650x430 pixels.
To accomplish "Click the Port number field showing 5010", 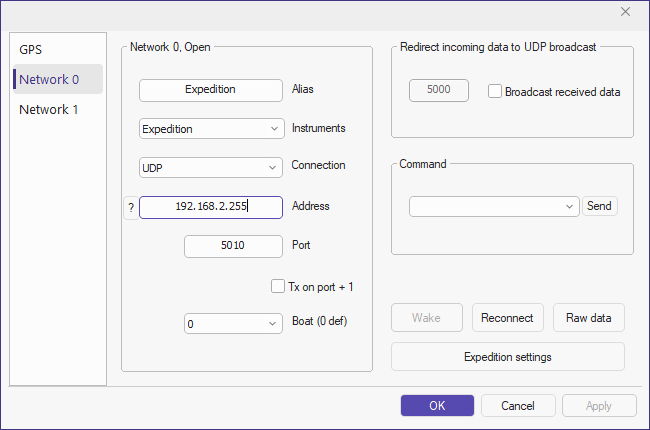I will (x=233, y=246).
